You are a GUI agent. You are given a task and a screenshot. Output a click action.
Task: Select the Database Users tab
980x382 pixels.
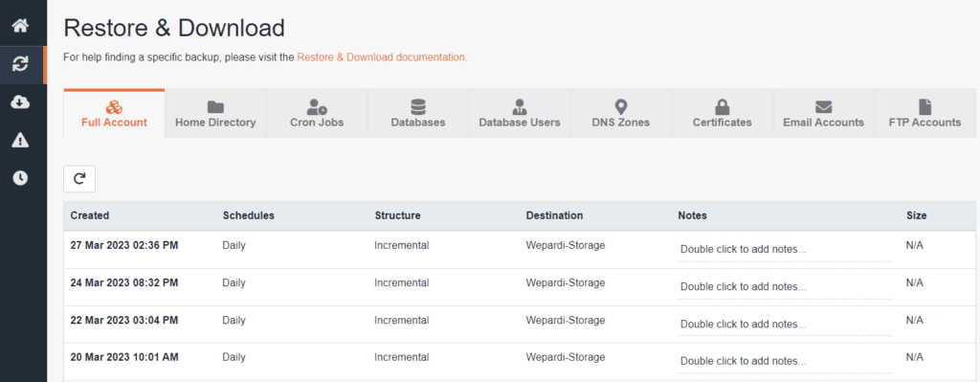(520, 113)
